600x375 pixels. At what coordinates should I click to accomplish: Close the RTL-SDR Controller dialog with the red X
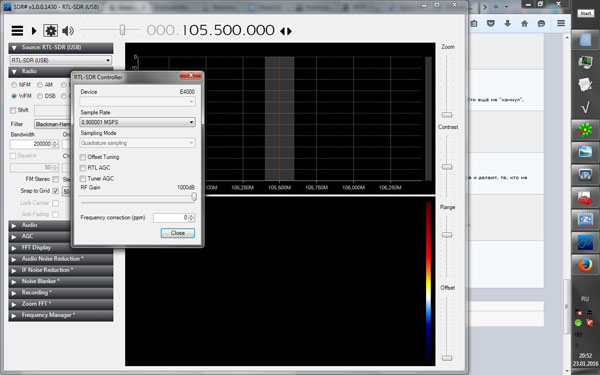coord(191,76)
